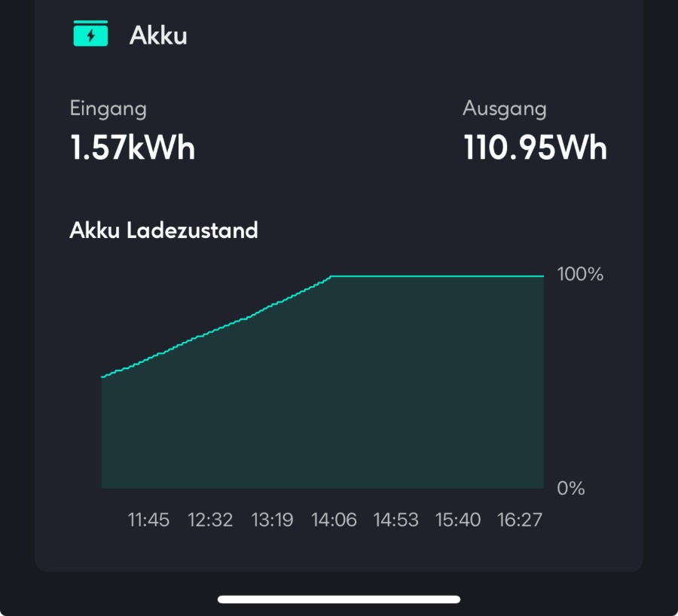The image size is (678, 616).
Task: Select the 12:32 time marker
Action: tap(210, 520)
